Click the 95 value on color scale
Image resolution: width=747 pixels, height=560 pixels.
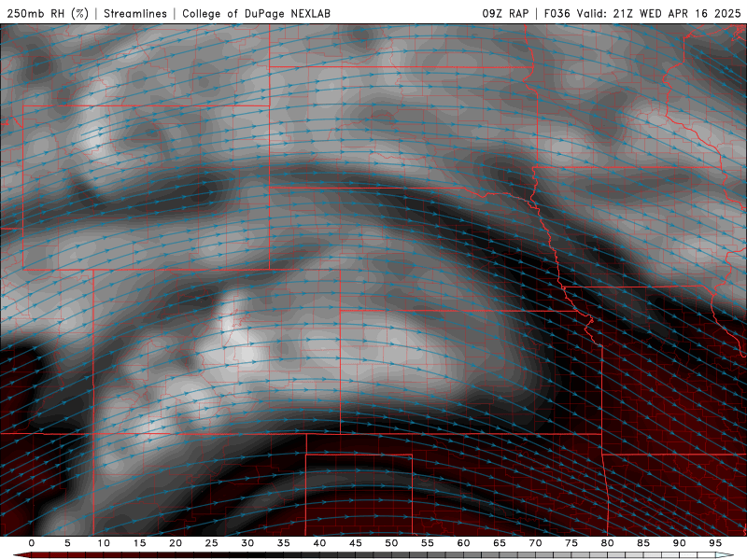[x=715, y=543]
